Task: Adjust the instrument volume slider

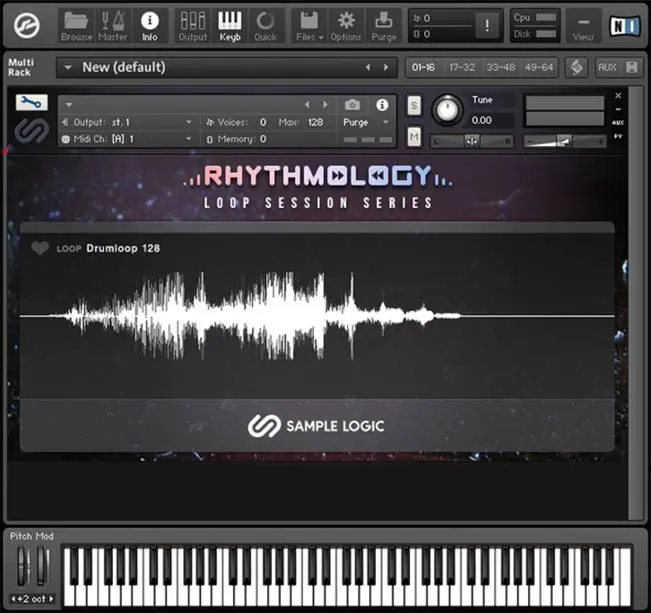Action: click(565, 141)
